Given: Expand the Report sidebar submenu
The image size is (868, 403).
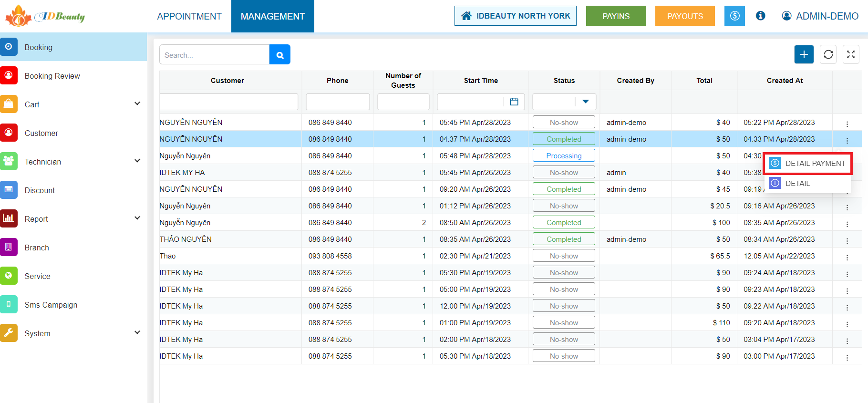Looking at the screenshot, I should coord(137,218).
